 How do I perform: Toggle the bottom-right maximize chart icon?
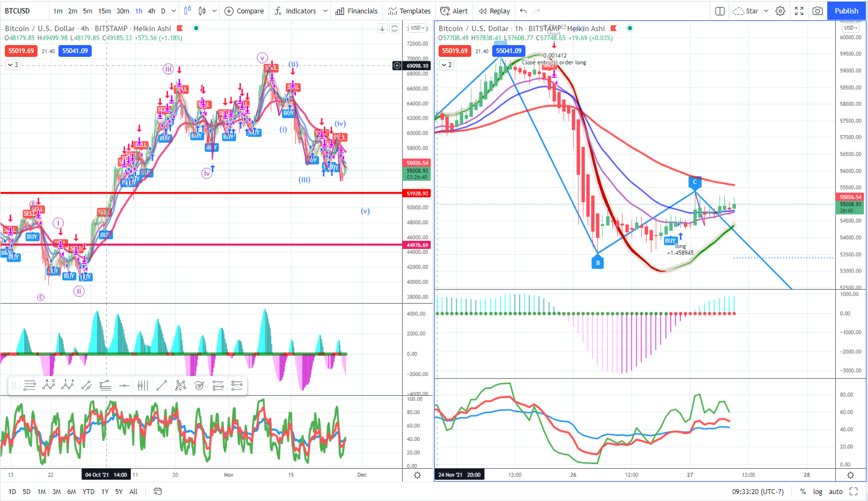(x=854, y=491)
